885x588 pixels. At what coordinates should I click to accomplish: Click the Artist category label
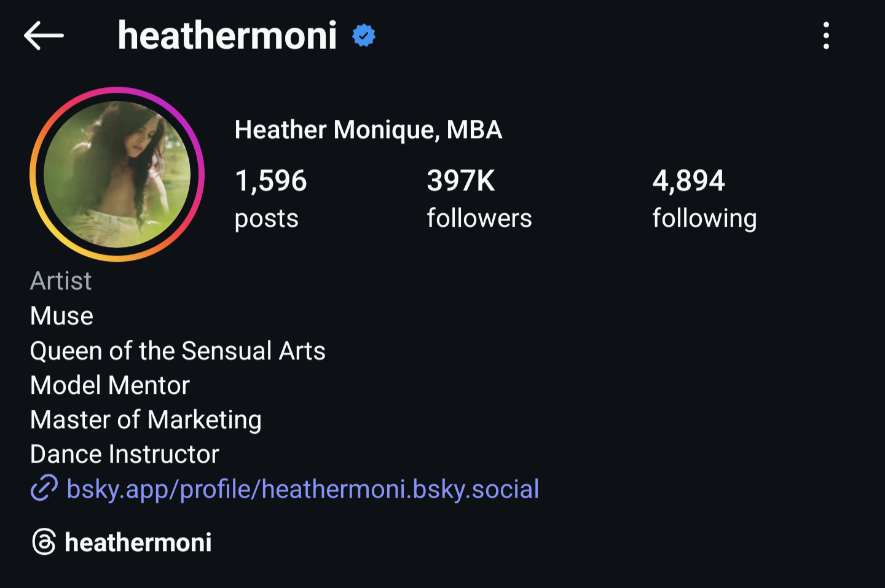click(61, 281)
